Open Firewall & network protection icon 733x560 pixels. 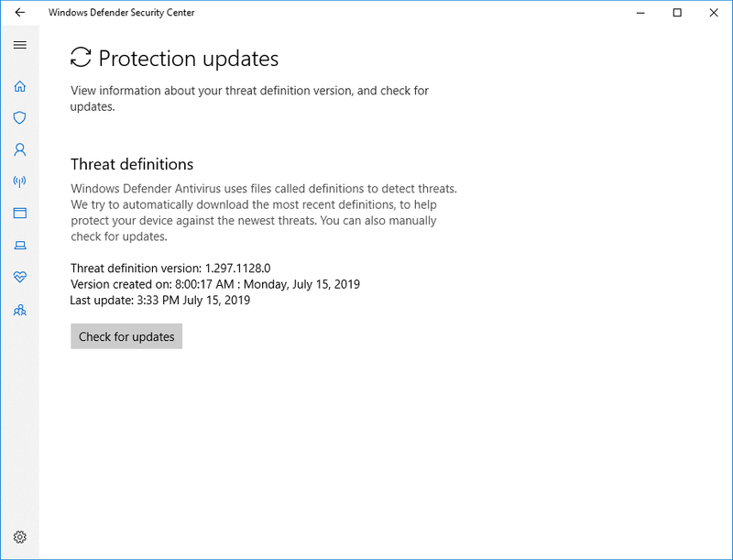[x=19, y=181]
